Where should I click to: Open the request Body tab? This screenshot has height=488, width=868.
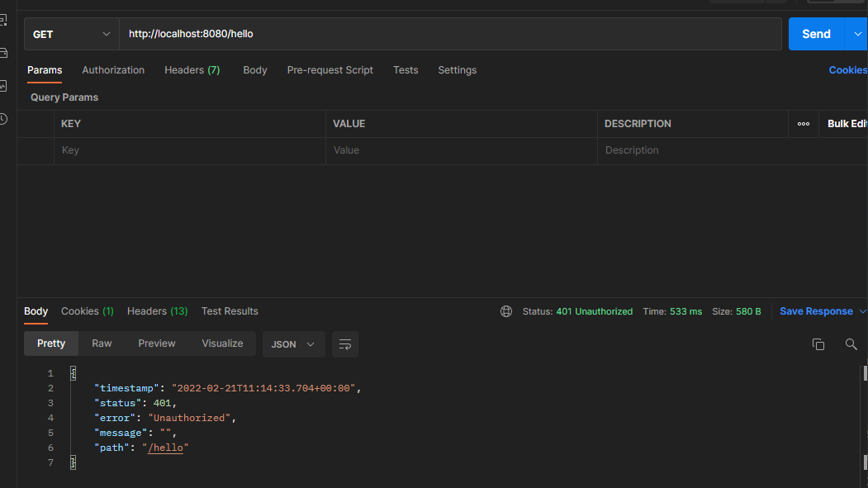[x=254, y=70]
